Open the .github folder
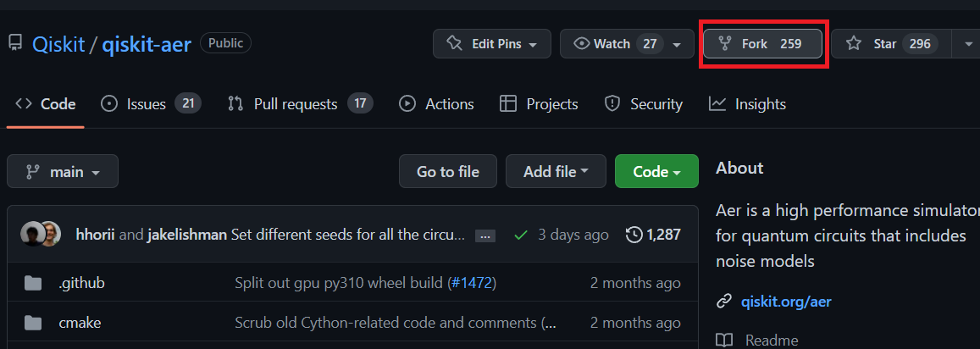 click(x=81, y=283)
